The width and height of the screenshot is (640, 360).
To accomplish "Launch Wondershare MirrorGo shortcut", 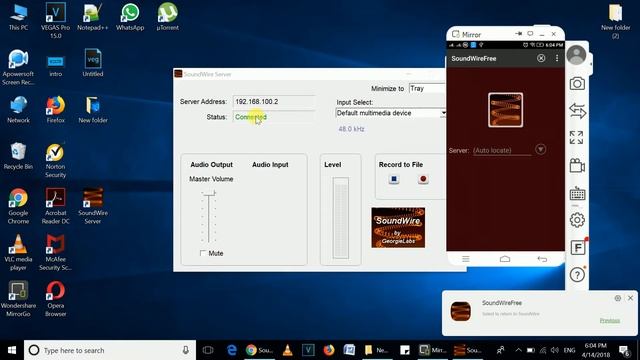I will 18,299.
